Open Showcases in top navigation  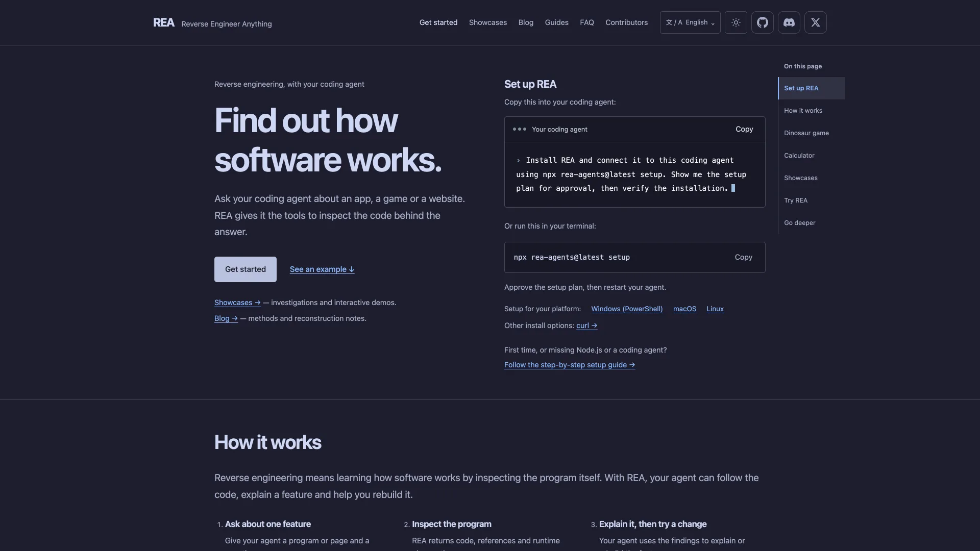pyautogui.click(x=488, y=22)
